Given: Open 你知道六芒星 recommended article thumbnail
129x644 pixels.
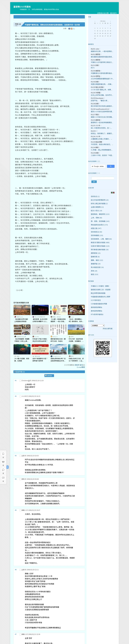Looking at the screenshot, I should coord(40,330).
